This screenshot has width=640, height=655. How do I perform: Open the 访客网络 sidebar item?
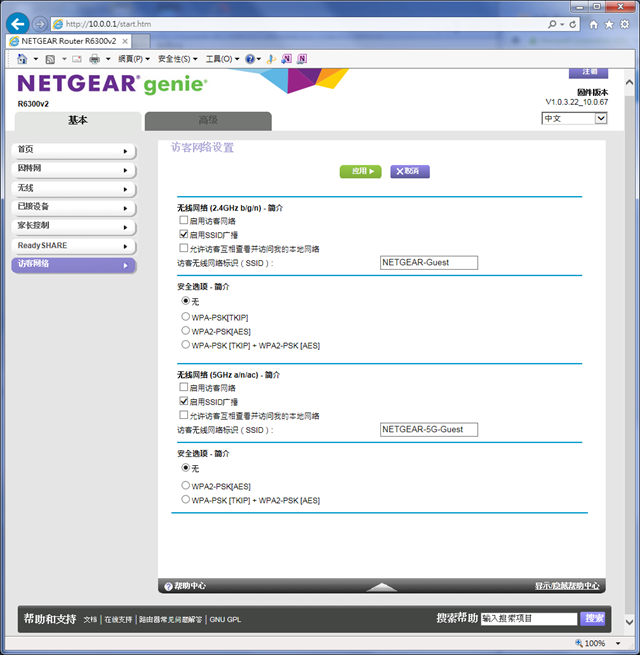74,265
